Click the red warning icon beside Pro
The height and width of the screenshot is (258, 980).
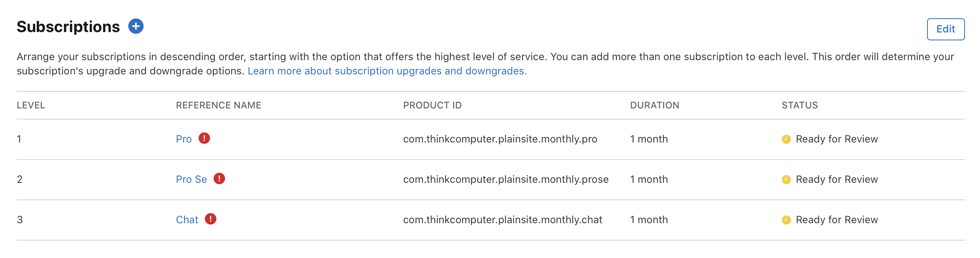204,138
